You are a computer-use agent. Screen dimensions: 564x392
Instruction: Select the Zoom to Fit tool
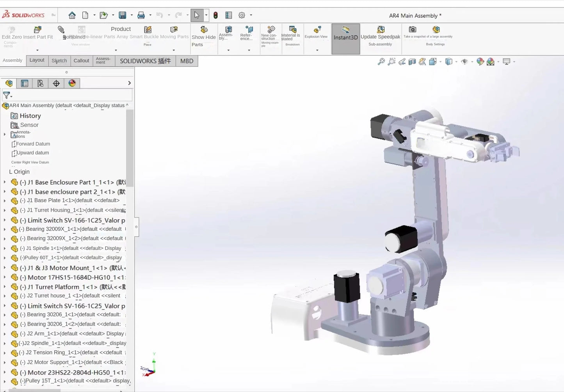[381, 61]
